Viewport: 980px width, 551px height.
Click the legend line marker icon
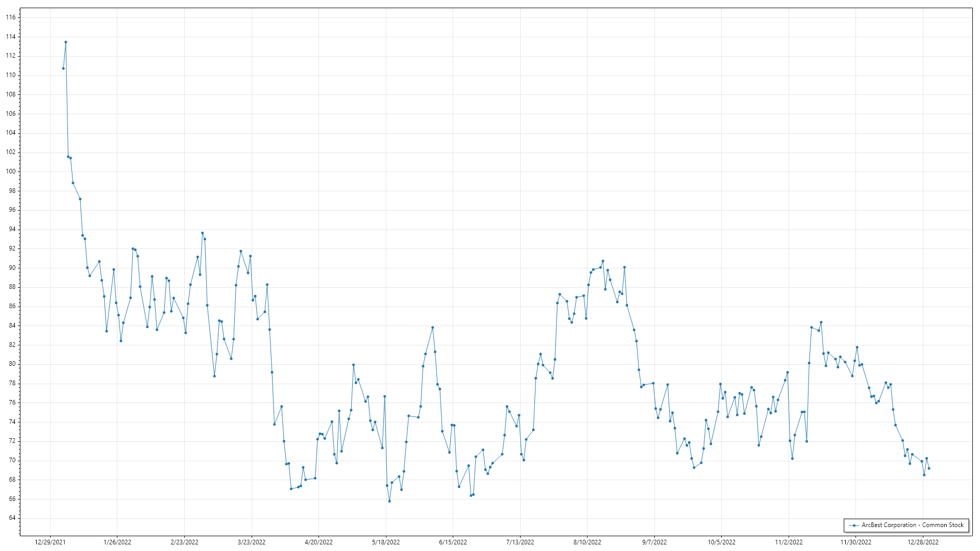click(854, 525)
